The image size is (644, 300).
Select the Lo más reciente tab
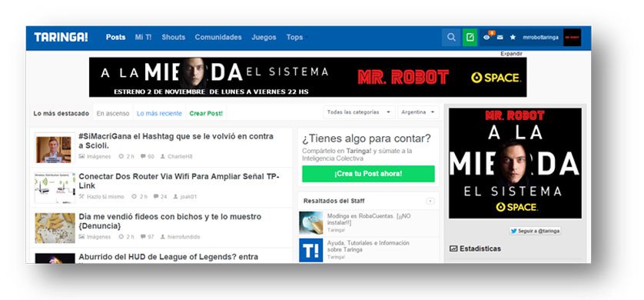click(159, 113)
